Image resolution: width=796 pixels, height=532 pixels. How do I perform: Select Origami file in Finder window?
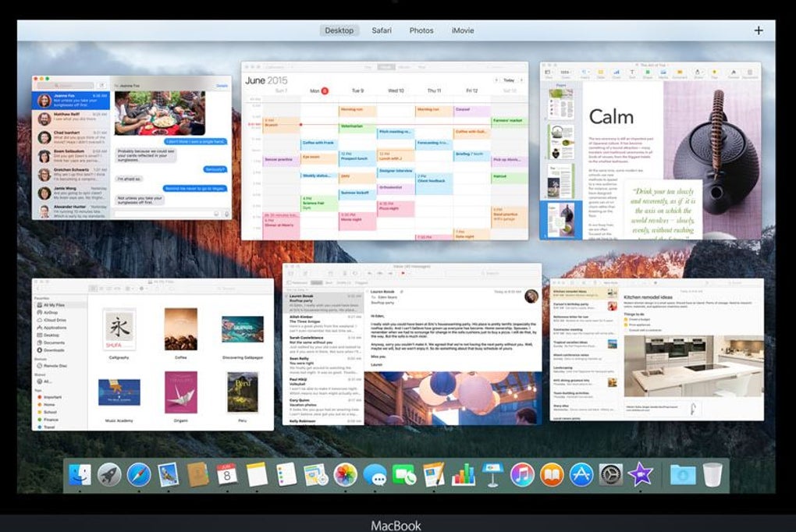(181, 396)
